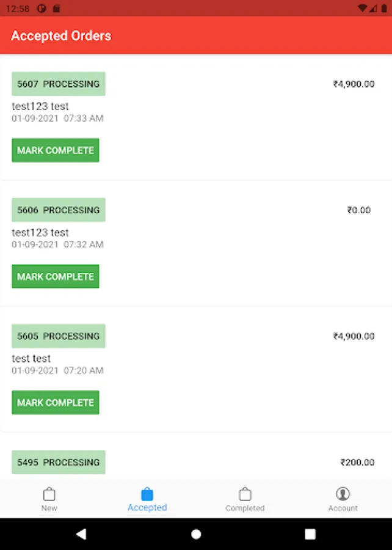
Task: Tap the Android home circle icon
Action: (x=196, y=534)
